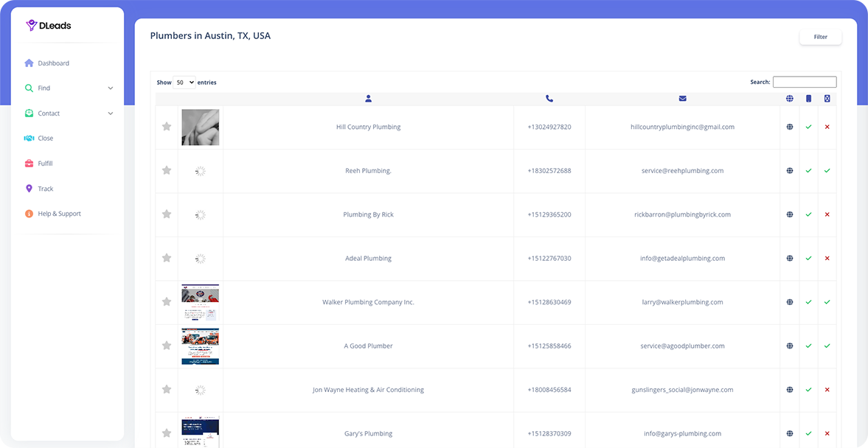Click the Filter button

[x=820, y=36]
